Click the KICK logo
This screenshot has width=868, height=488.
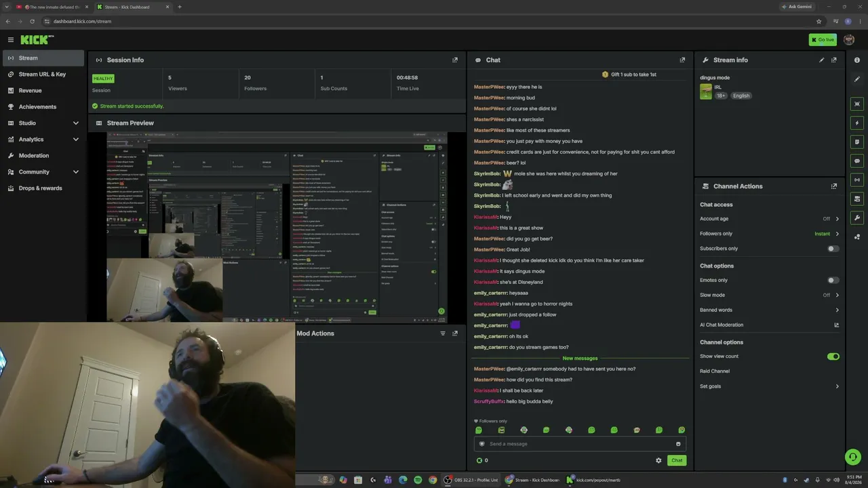point(37,40)
